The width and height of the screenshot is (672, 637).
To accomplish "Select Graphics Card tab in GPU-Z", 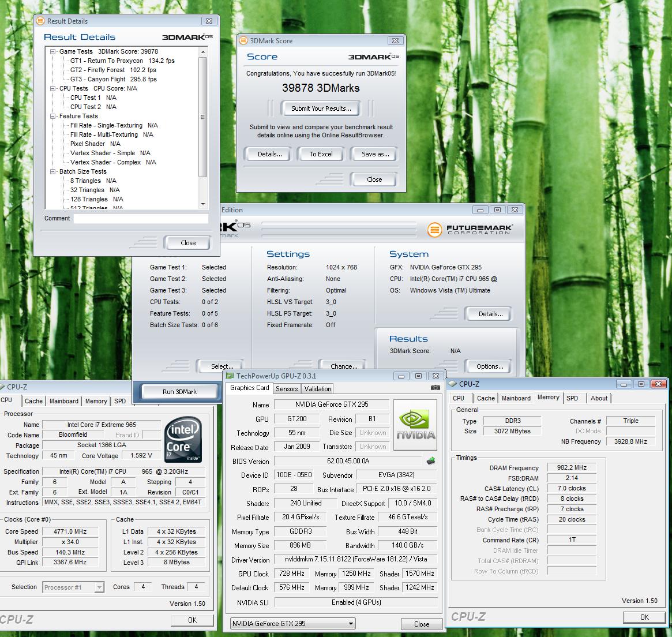I will pos(249,388).
